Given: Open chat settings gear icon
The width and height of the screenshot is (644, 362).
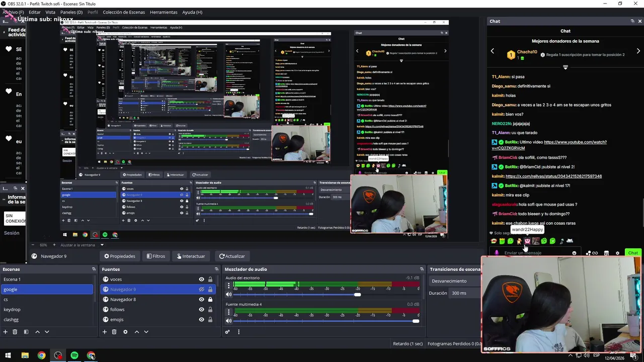Looking at the screenshot, I should click(617, 253).
